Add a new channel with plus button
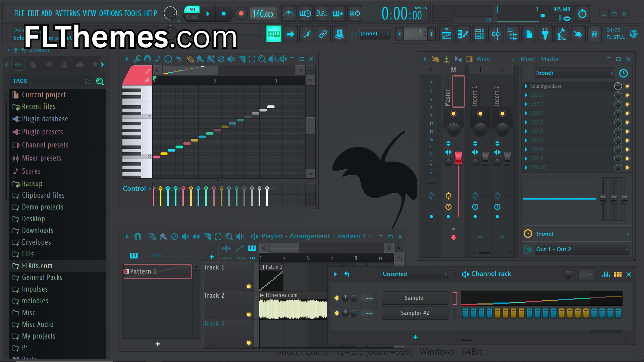The width and height of the screenshot is (644, 362). 415,338
